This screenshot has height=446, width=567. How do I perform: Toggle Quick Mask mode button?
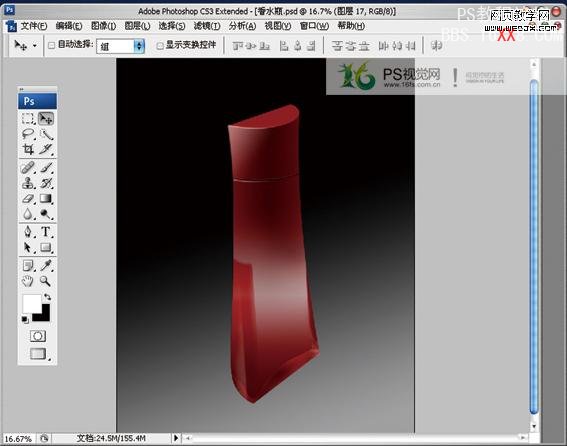[38, 336]
